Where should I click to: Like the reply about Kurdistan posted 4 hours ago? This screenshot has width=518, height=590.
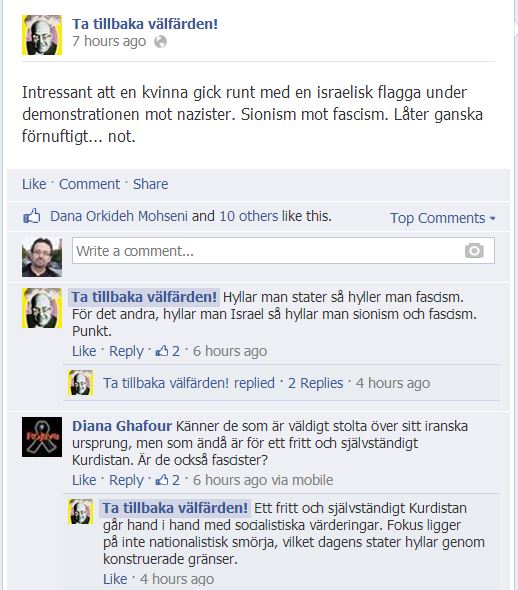click(x=115, y=579)
